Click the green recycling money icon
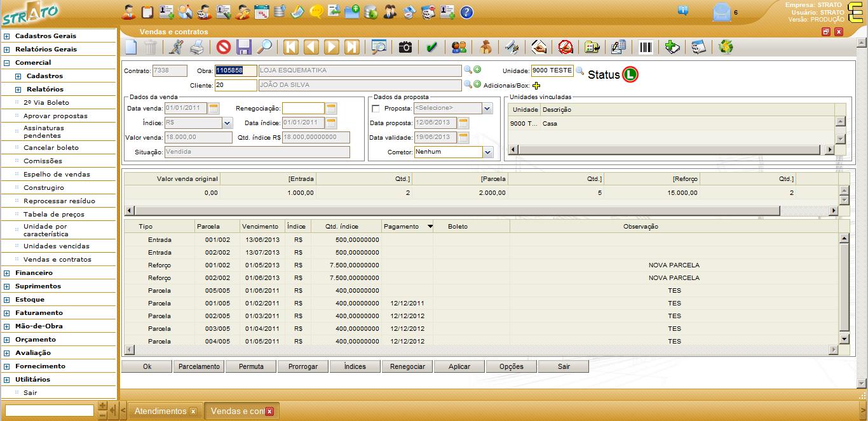Image resolution: width=868 pixels, height=421 pixels. pyautogui.click(x=726, y=47)
